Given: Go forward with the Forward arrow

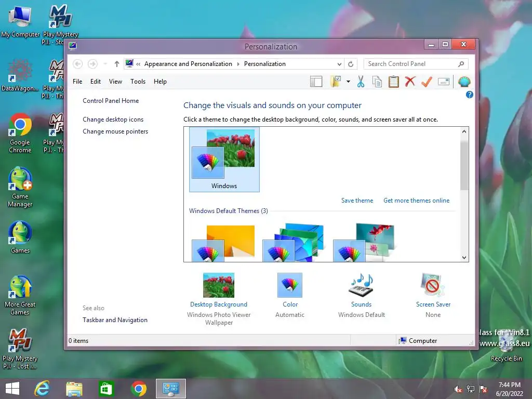Looking at the screenshot, I should (x=92, y=64).
